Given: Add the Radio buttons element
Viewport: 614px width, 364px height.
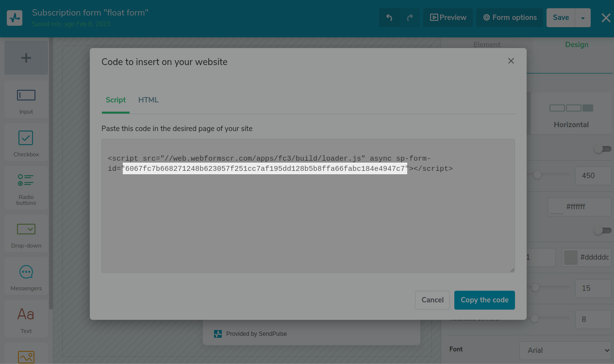Looking at the screenshot, I should pos(26,189).
